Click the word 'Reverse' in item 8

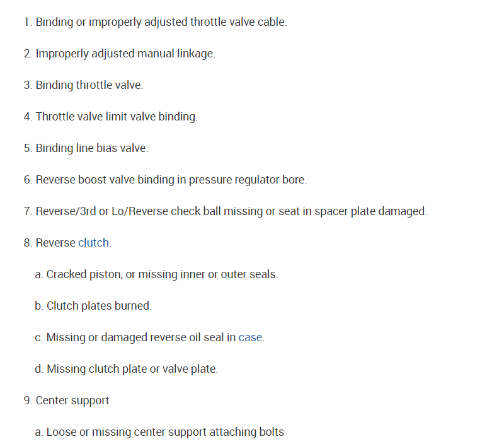pos(55,243)
